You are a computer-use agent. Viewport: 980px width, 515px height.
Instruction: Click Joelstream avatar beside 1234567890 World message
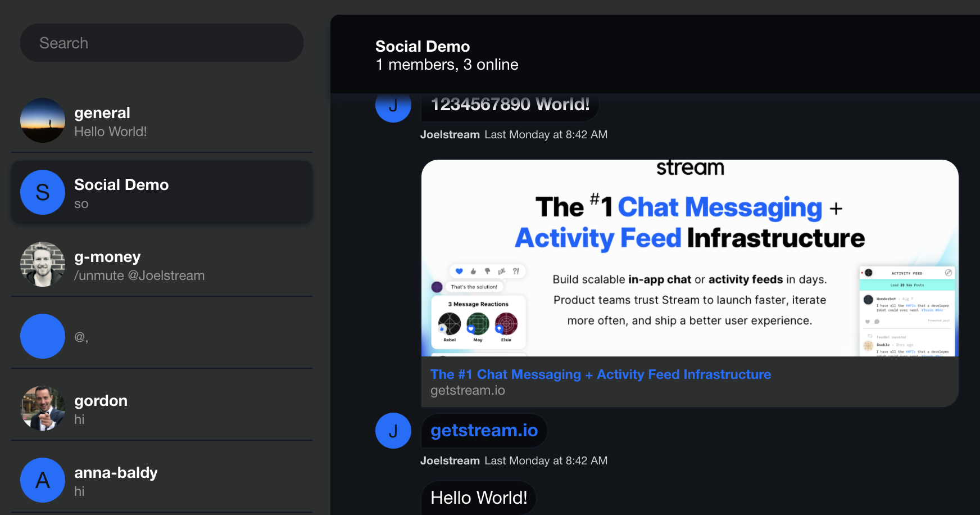pos(393,107)
